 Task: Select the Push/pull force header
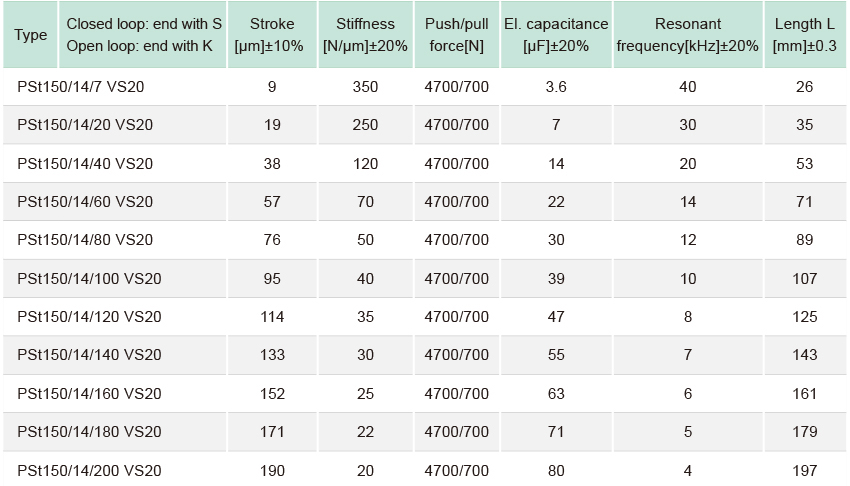pyautogui.click(x=456, y=35)
